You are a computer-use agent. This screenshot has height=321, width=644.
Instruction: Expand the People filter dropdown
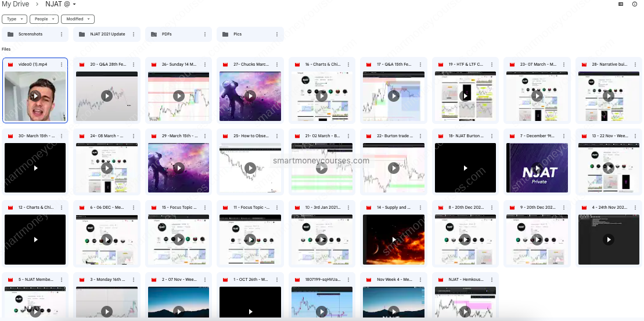(44, 19)
